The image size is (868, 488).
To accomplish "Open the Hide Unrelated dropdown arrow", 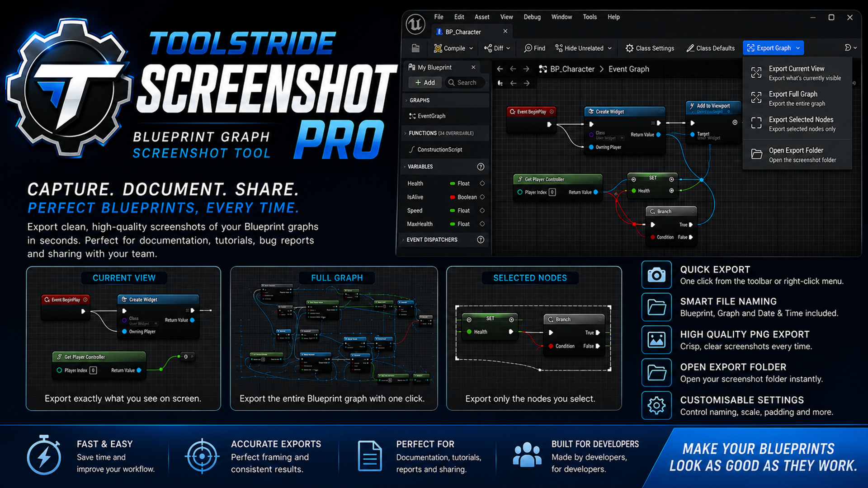I will (610, 48).
